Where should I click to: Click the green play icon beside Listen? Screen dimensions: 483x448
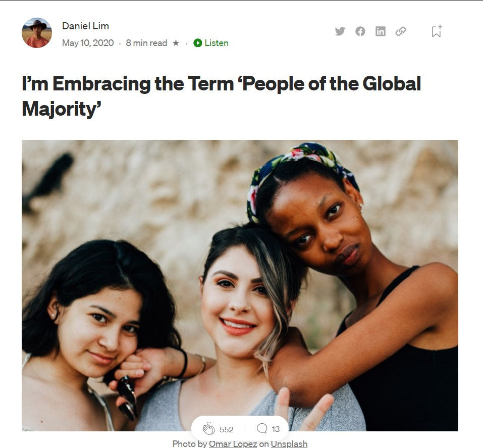pyautogui.click(x=197, y=43)
